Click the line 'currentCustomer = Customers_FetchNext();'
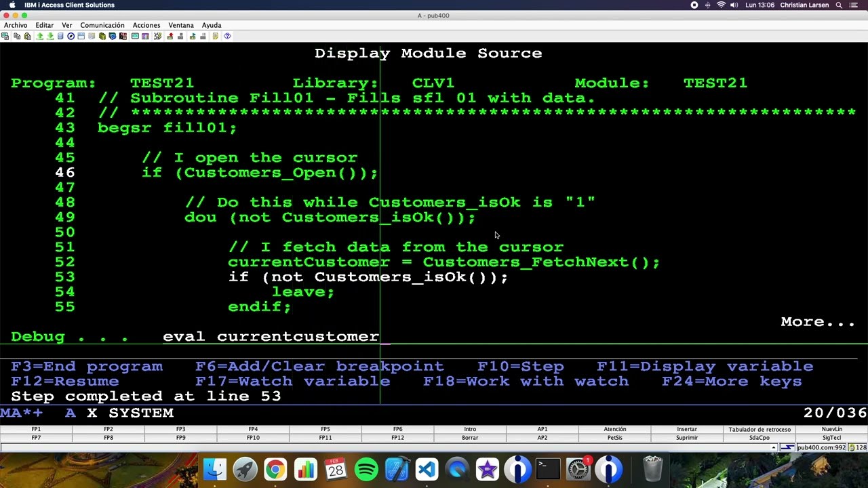 point(443,262)
